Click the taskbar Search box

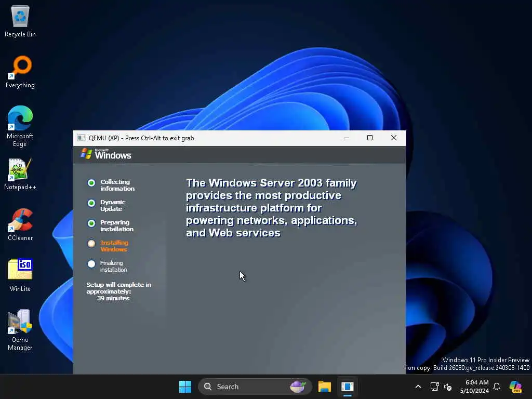(255, 387)
